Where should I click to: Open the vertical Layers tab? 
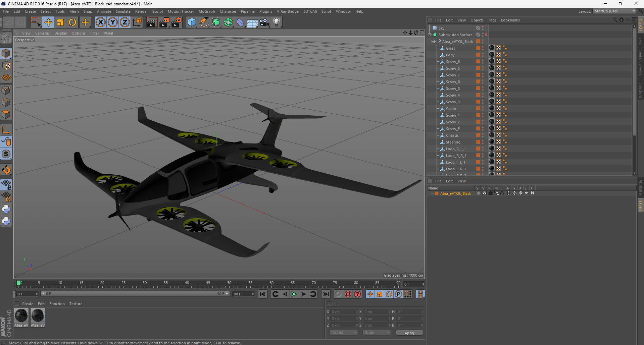(640, 206)
